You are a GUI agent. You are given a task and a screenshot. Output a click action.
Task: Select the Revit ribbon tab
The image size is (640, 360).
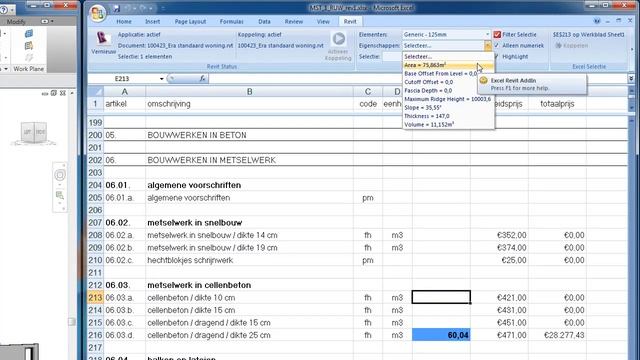(x=350, y=22)
